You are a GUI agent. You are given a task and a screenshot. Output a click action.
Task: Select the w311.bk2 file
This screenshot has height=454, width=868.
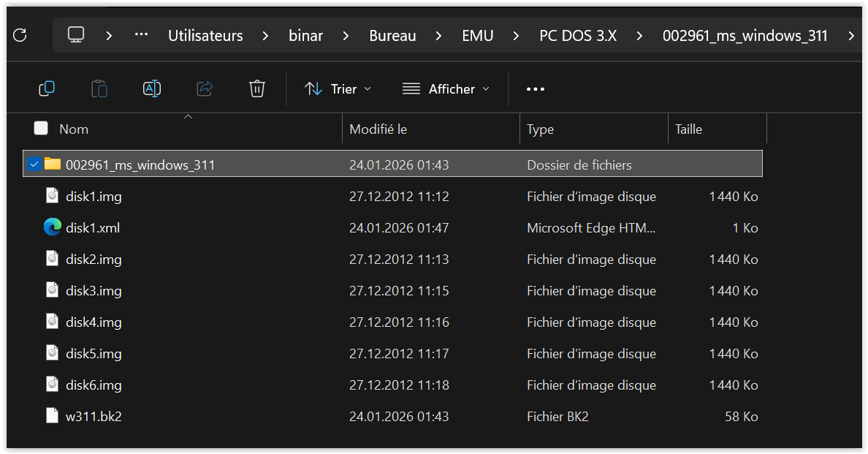(94, 417)
